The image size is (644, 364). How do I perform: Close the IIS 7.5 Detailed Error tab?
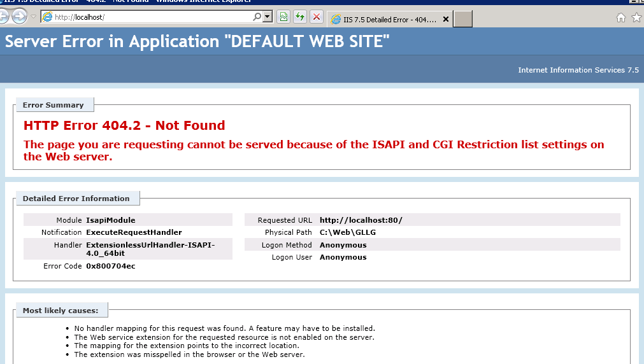pos(446,19)
